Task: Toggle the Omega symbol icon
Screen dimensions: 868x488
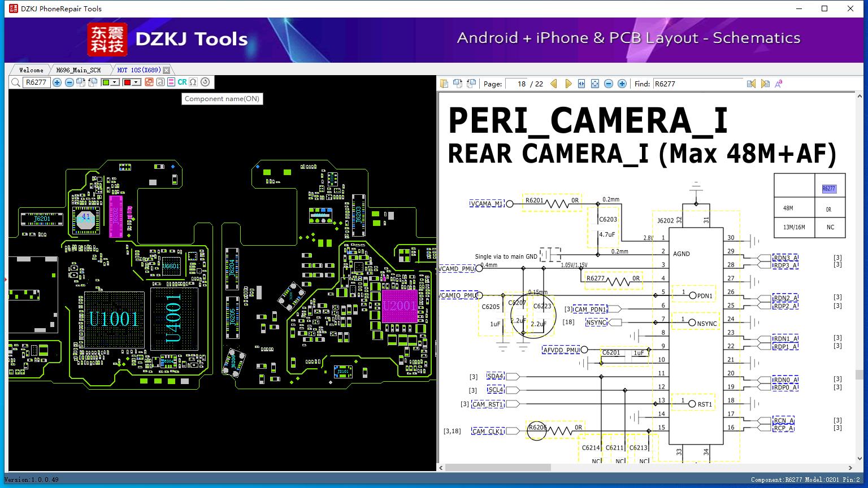Action: pos(193,82)
